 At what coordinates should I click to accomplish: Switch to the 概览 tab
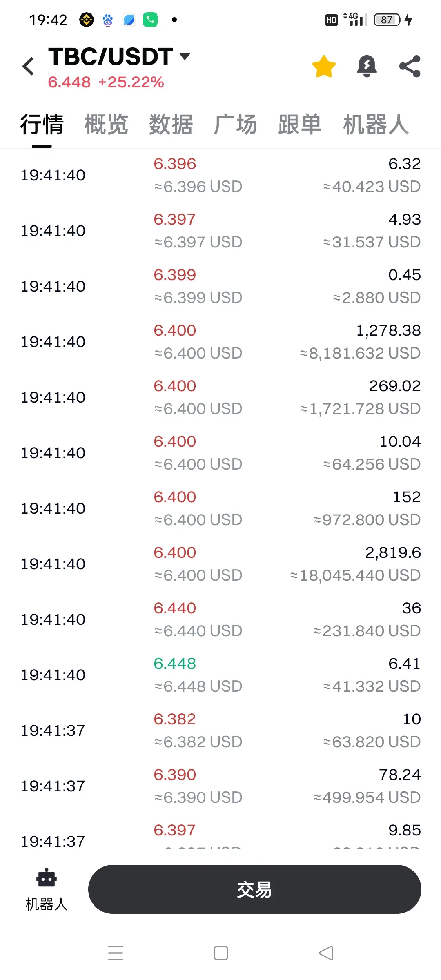point(106,125)
